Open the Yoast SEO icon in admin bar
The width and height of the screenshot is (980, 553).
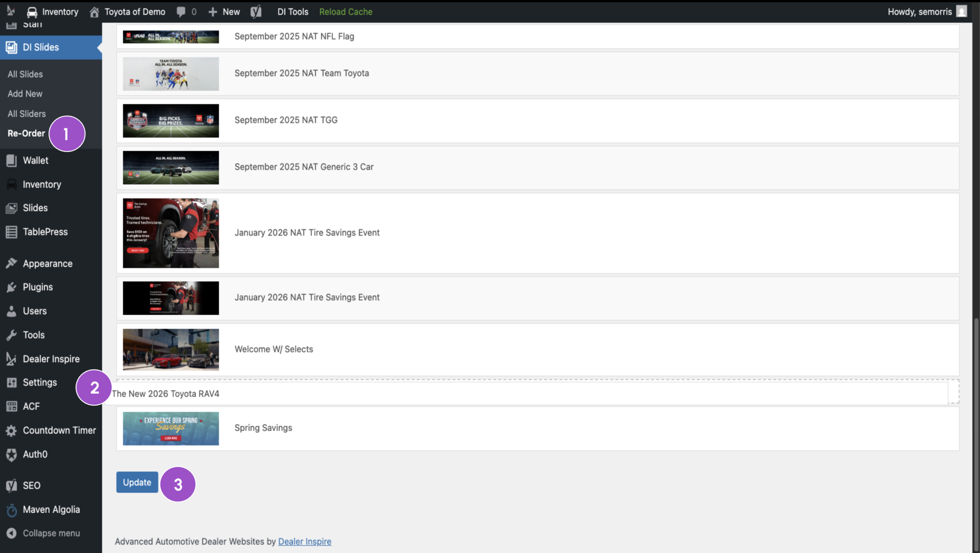click(x=256, y=11)
